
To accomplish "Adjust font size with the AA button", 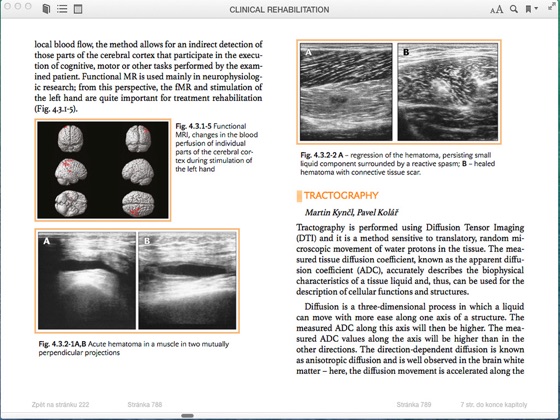I will point(496,9).
